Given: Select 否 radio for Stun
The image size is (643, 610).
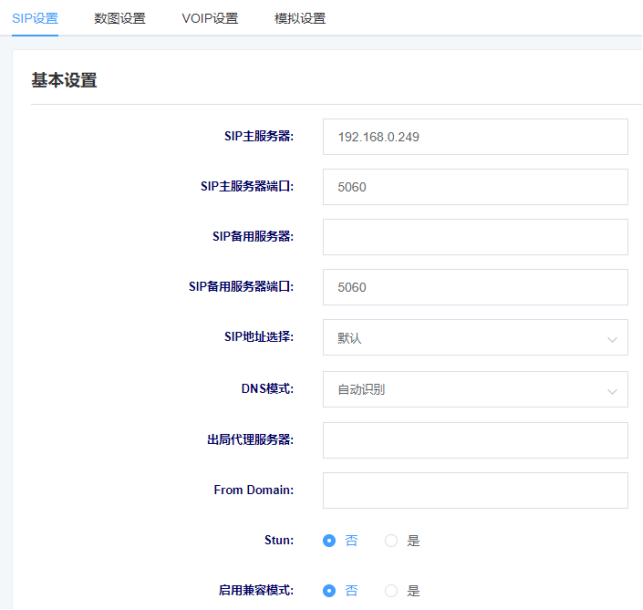Looking at the screenshot, I should [x=329, y=540].
